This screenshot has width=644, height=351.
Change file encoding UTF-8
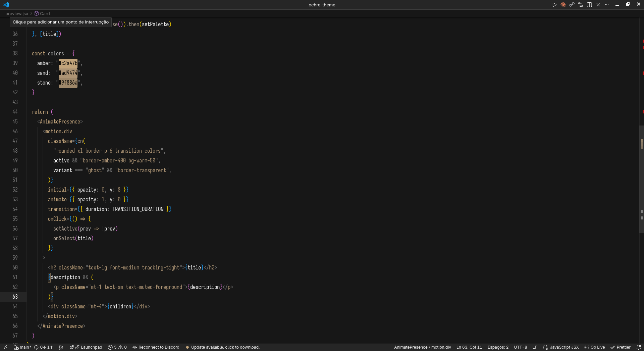coord(520,347)
